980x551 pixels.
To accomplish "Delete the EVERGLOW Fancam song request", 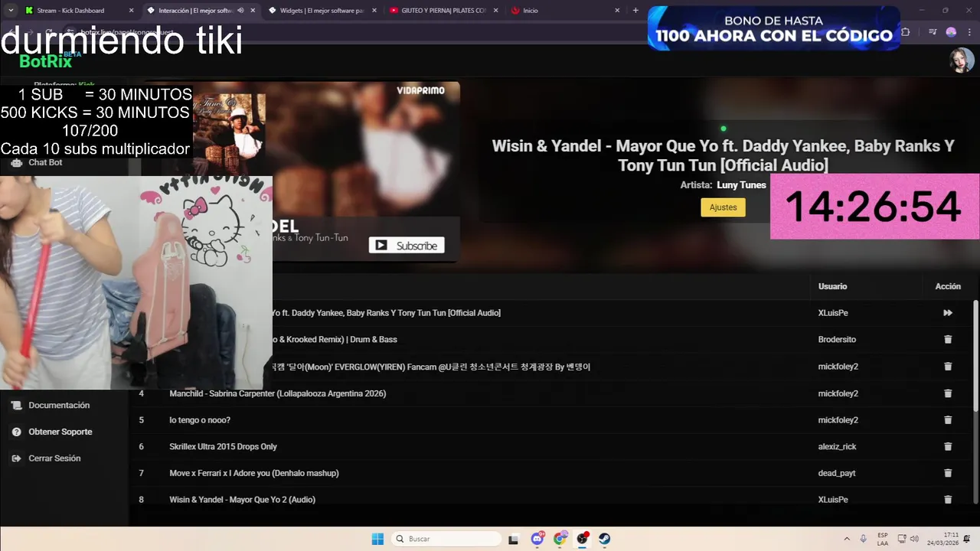I will [x=948, y=367].
